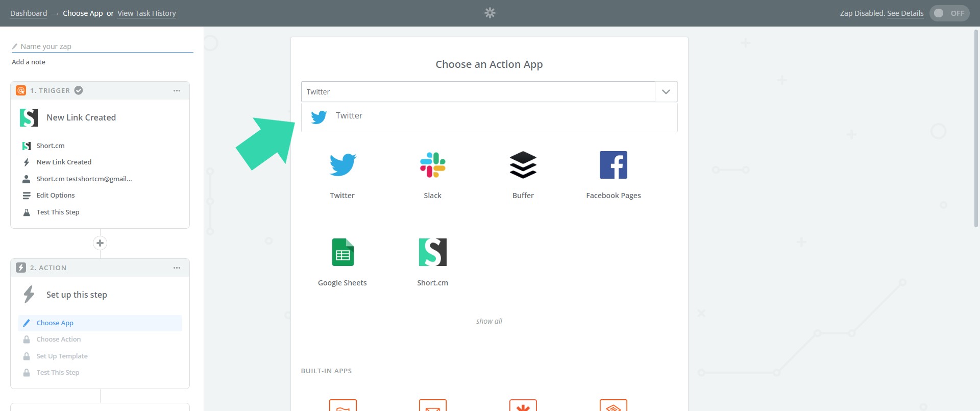Click the Zapier loading logo in header
980x411 pixels.
coord(490,13)
